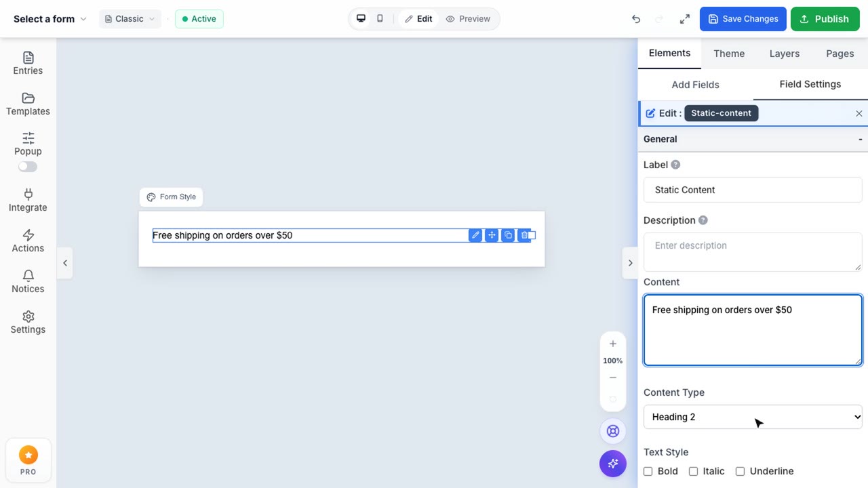Open the Content Type Heading 2 dropdown
Screen dimensions: 868x488
753,417
